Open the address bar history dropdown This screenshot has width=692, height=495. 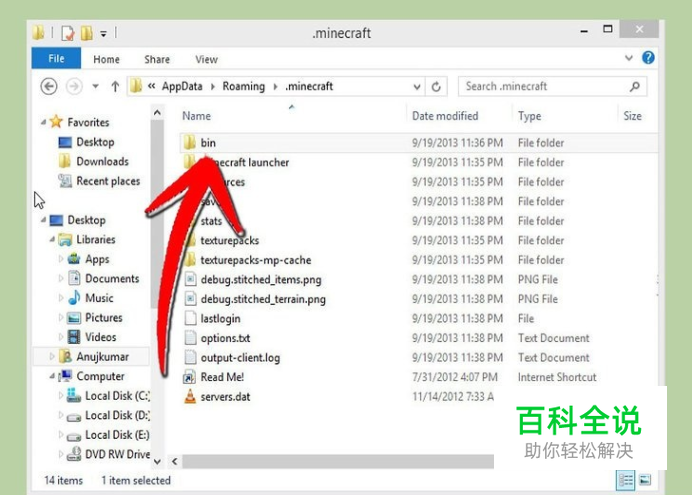(417, 87)
